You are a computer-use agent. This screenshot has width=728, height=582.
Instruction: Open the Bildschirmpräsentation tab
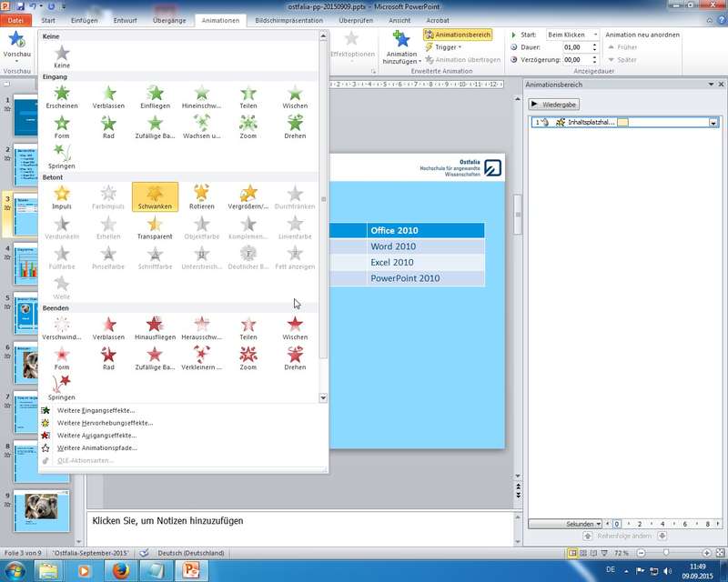288,20
